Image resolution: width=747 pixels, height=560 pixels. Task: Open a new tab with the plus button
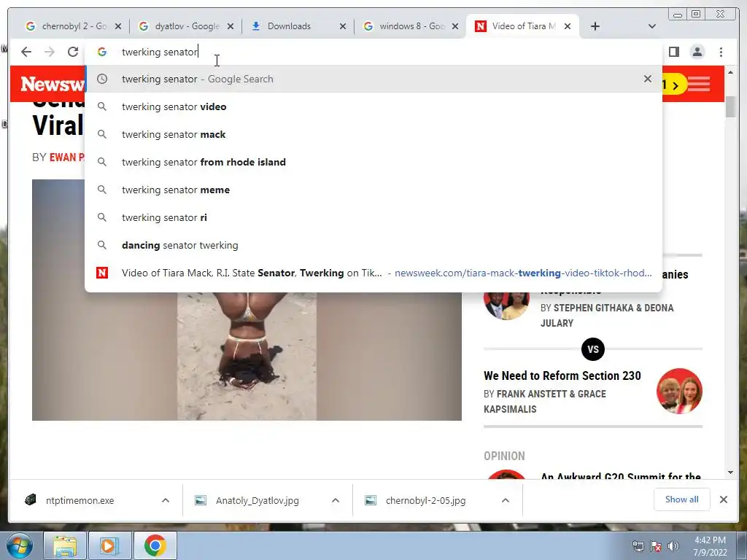(595, 27)
